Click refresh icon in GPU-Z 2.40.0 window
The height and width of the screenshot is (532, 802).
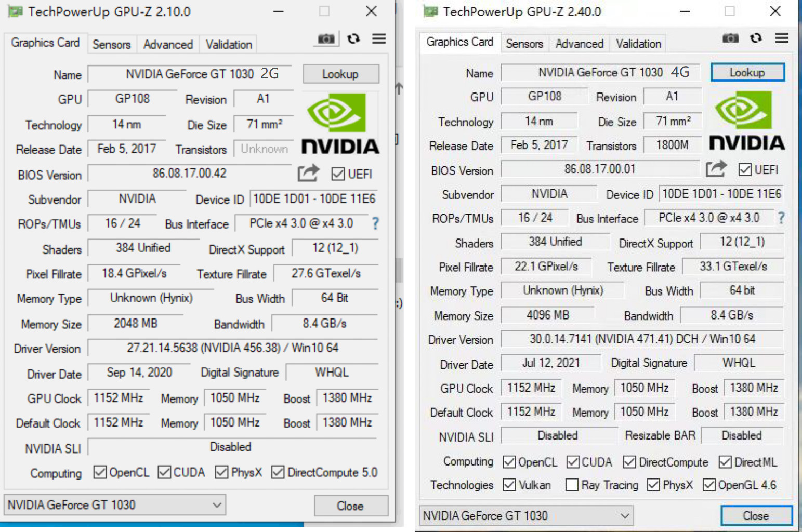click(x=756, y=38)
